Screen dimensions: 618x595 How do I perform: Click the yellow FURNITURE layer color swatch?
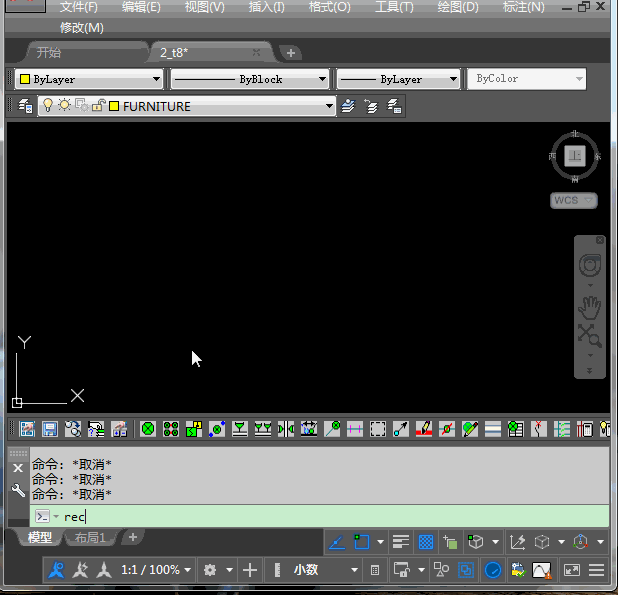click(114, 106)
